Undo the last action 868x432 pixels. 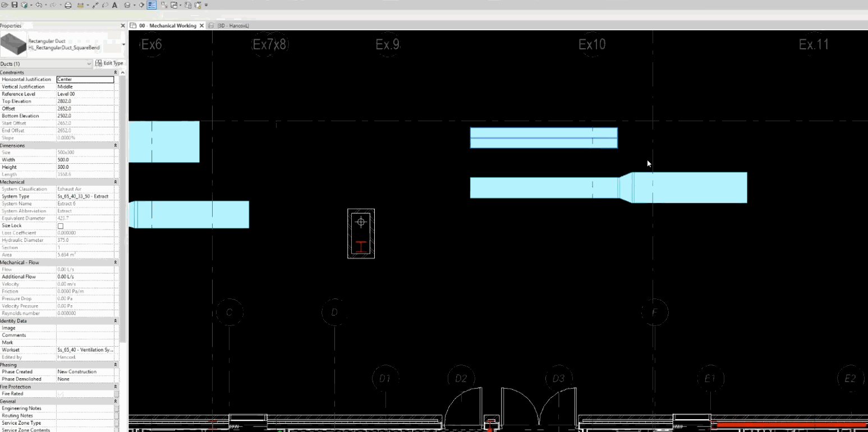coord(39,5)
